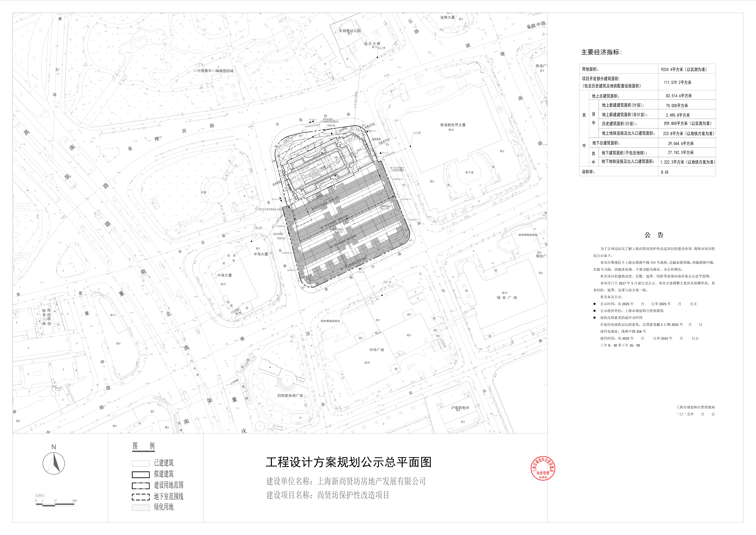This screenshot has width=756, height=535.
Task: Select the 建设用地范围 legend symbol
Action: click(x=141, y=486)
